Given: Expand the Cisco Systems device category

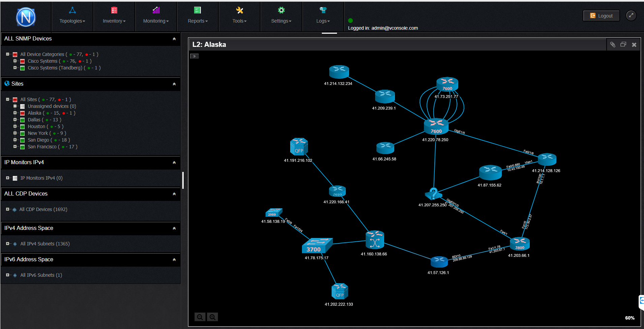Looking at the screenshot, I should pyautogui.click(x=15, y=61).
